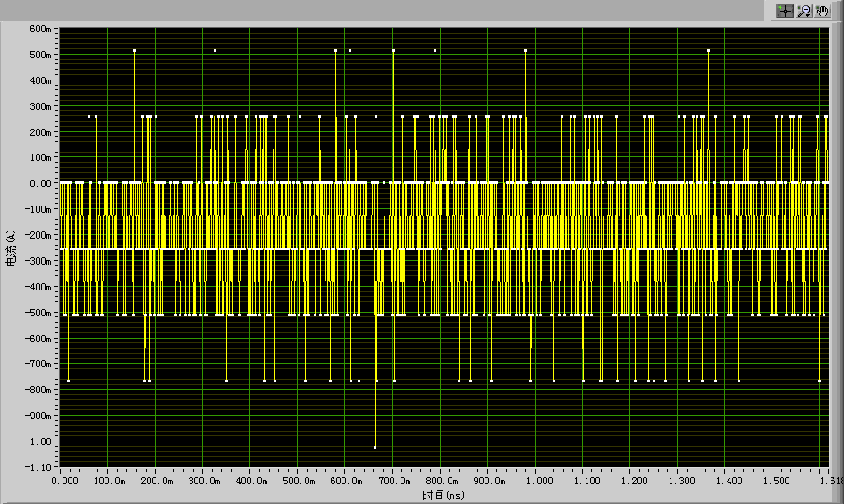The height and width of the screenshot is (504, 844).
Task: Click the 0.000 X-axis start value
Action: pyautogui.click(x=64, y=481)
